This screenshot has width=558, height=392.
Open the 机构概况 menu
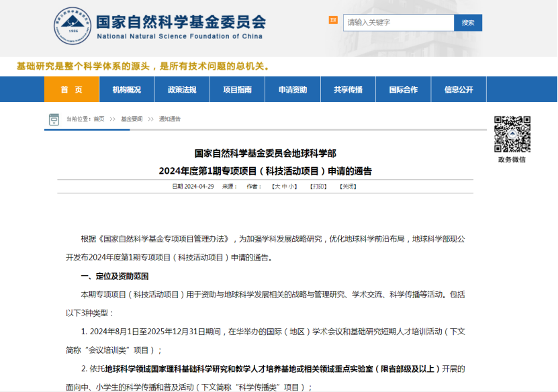tap(127, 89)
